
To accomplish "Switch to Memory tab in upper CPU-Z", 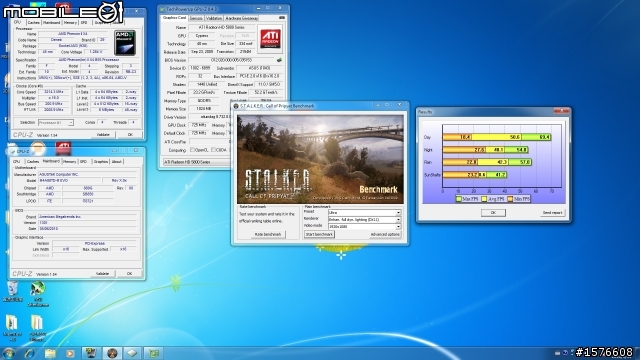I will click(70, 23).
